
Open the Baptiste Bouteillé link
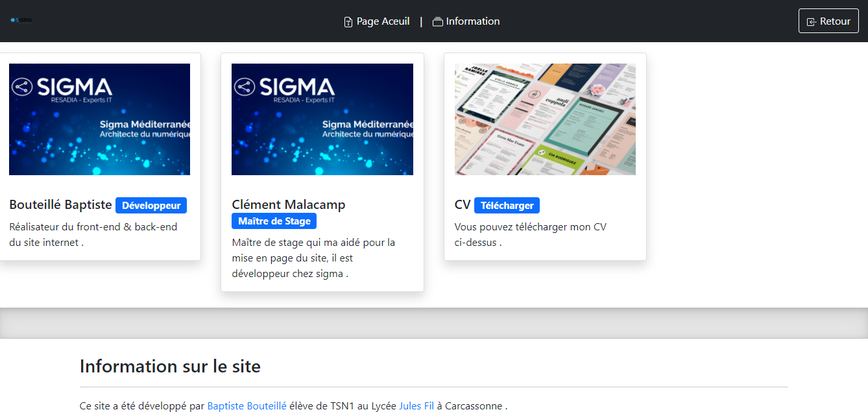(x=247, y=406)
